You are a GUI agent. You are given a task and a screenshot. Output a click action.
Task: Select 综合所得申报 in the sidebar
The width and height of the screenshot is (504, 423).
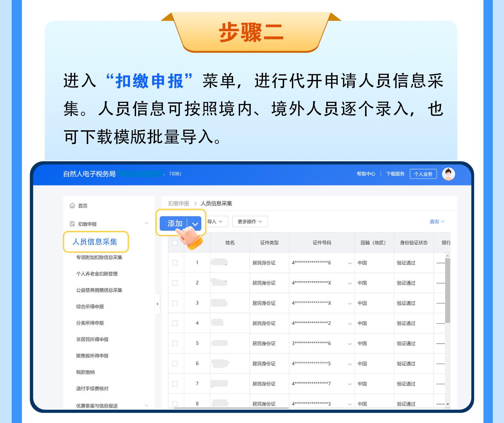point(90,307)
